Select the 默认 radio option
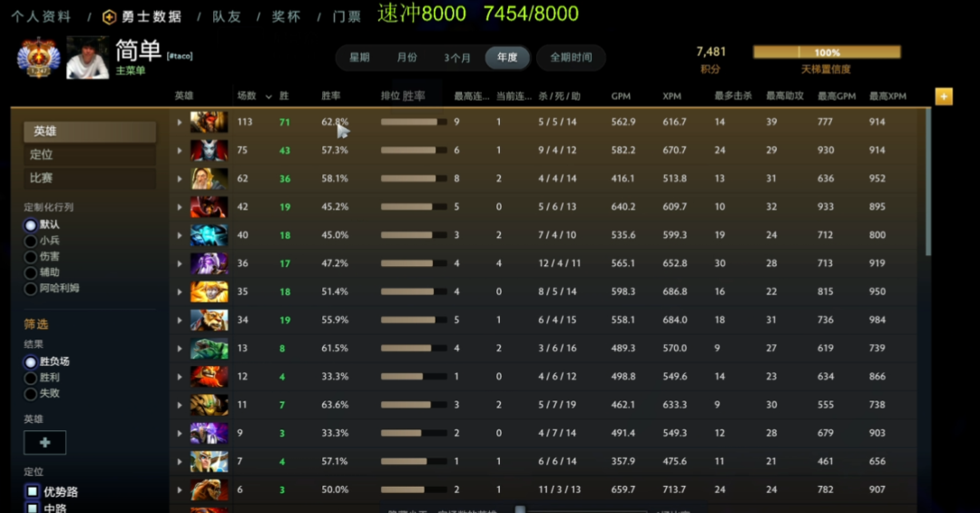Viewport: 980px width, 513px height. pos(30,224)
